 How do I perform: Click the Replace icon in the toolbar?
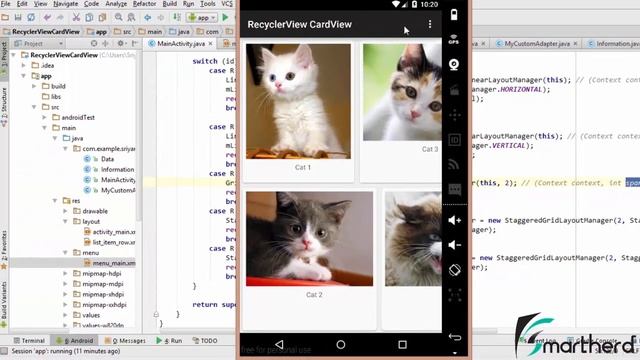[131, 18]
